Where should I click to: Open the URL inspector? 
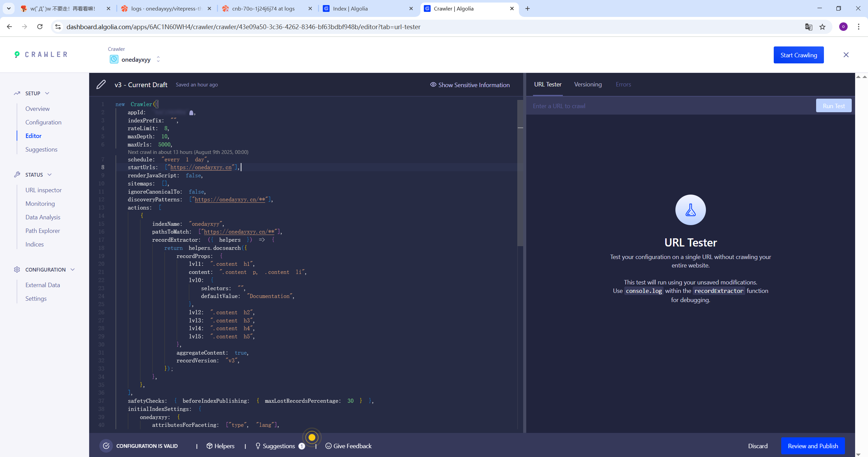(43, 190)
